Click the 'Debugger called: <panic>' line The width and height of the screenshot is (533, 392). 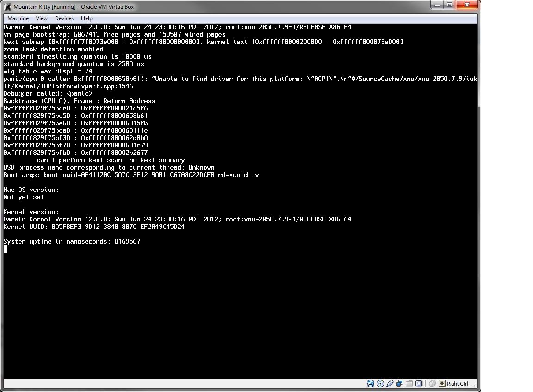click(48, 93)
